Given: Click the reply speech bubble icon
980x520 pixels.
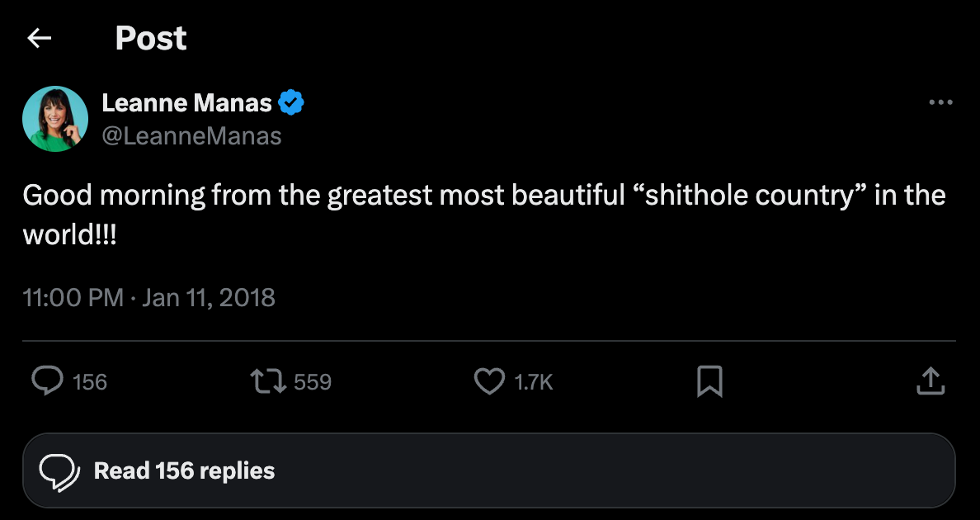Looking at the screenshot, I should click(x=48, y=381).
